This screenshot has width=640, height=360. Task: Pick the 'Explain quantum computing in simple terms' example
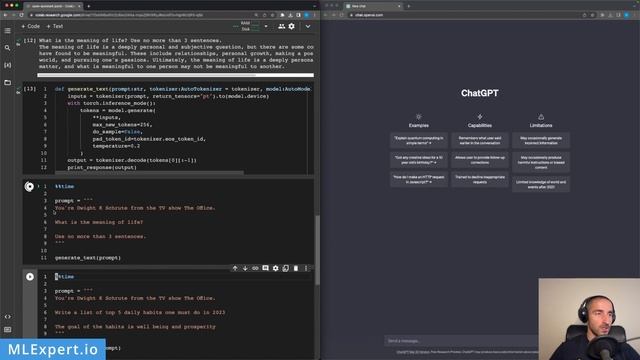pos(419,141)
